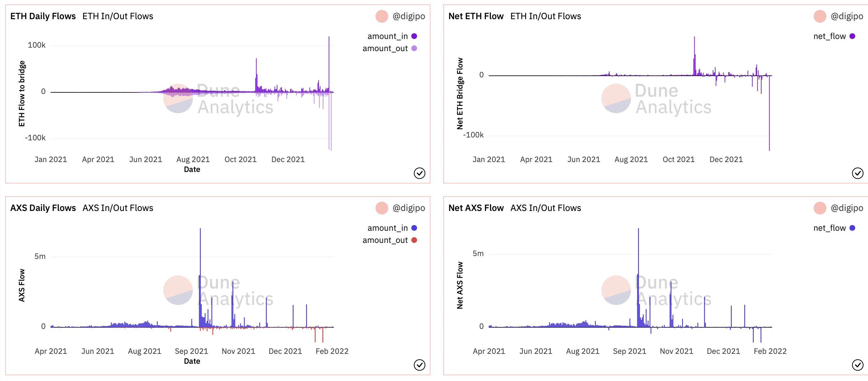
Task: Click the -100k label on Net ETH Flow axis
Action: click(473, 135)
